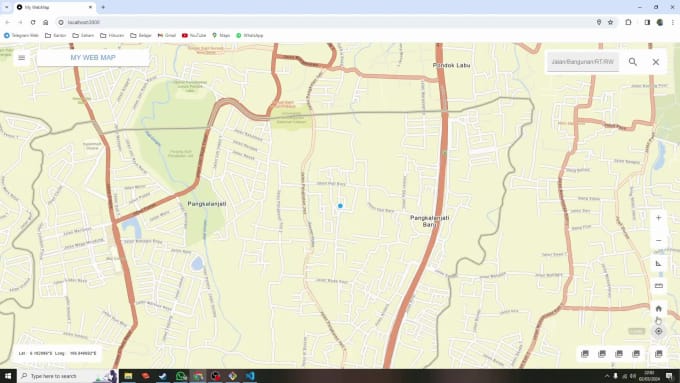
Task: Open the basemap gallery toggle at bottom right
Action: pyautogui.click(x=658, y=354)
